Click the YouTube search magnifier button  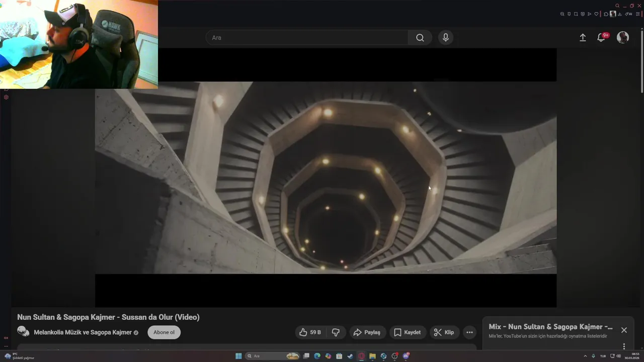click(420, 38)
